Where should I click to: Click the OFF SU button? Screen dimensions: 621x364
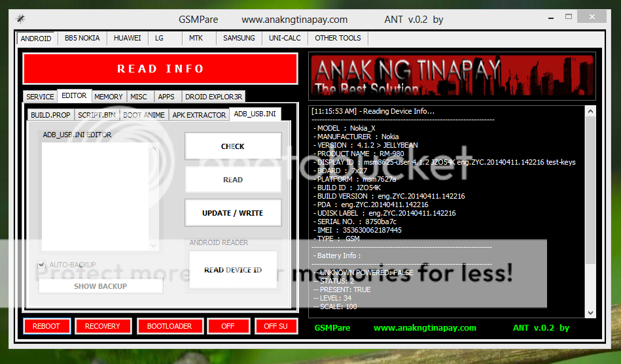click(275, 326)
